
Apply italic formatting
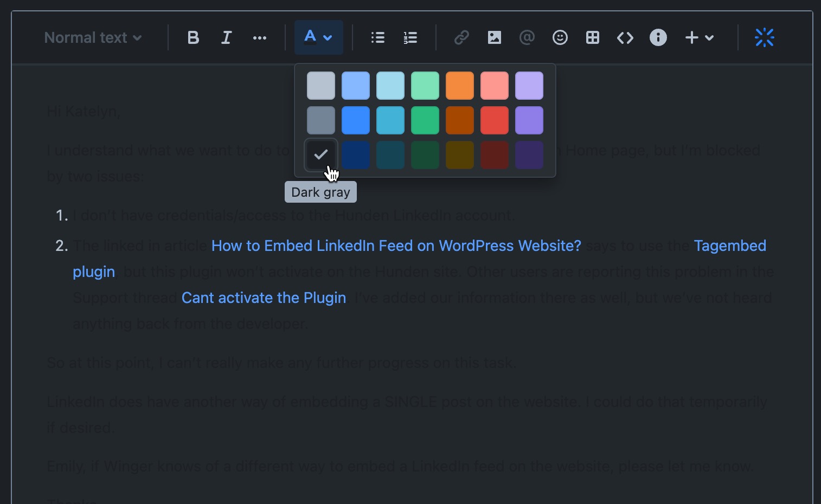click(x=226, y=37)
